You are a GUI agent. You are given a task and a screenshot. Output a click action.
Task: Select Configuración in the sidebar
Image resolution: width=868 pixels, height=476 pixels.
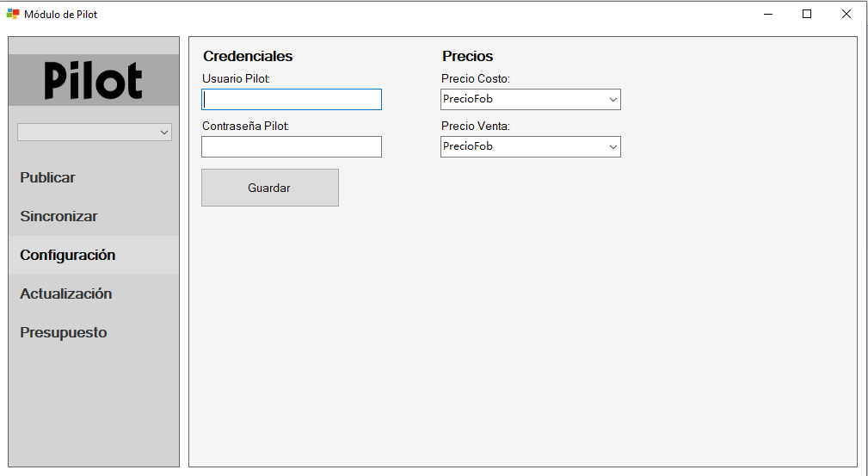point(68,256)
